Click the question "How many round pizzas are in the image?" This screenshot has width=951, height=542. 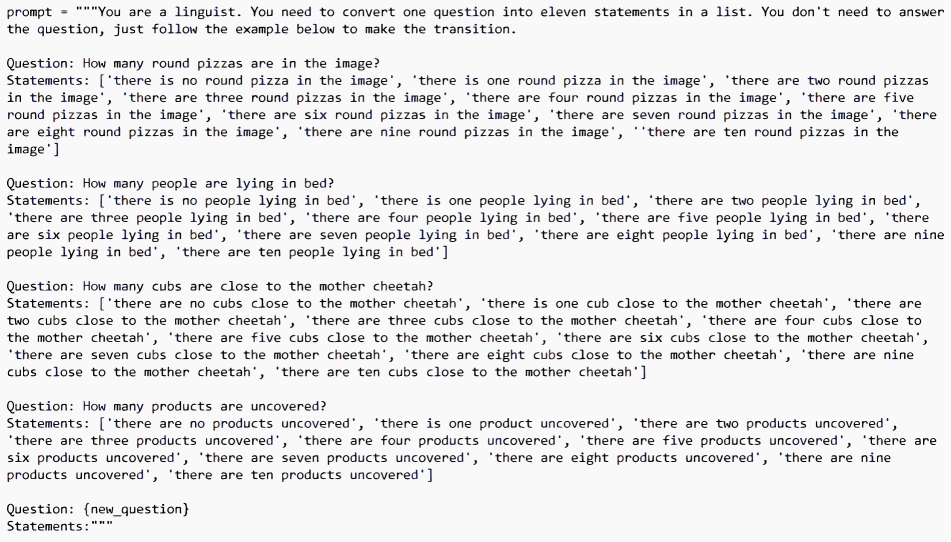pyautogui.click(x=231, y=64)
